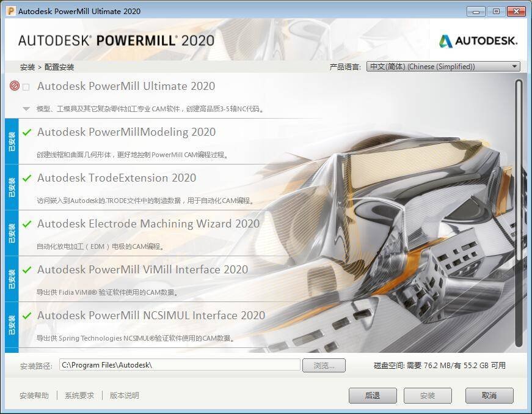The image size is (532, 414).
Task: Click green checkmark next to NCSIMUL Interface 2020
Action: 27,316
